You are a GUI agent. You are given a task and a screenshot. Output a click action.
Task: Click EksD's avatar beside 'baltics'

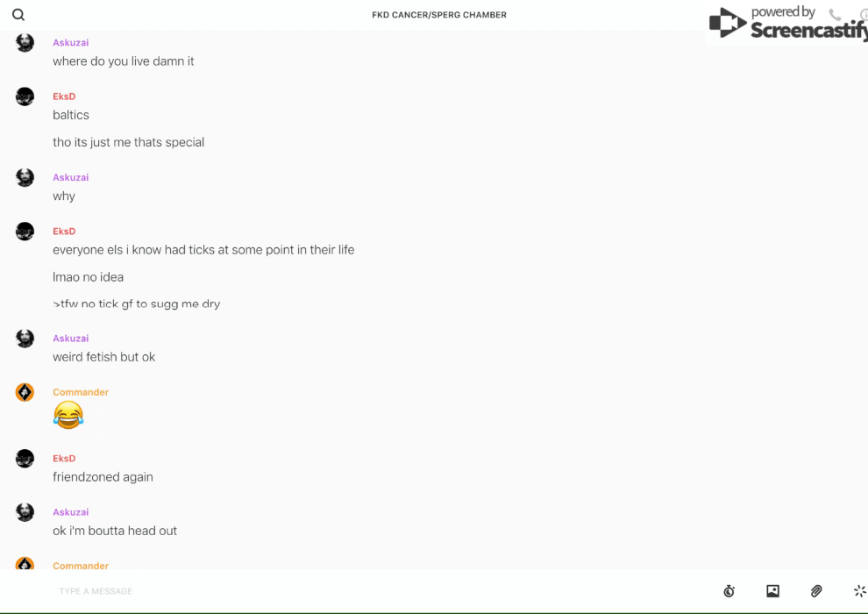(25, 96)
